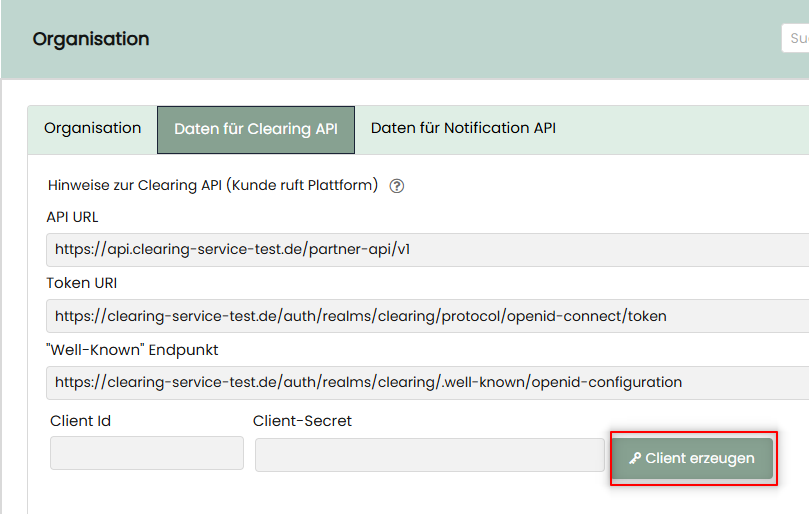809x514 pixels.
Task: Click the Client-Secret label
Action: (302, 421)
